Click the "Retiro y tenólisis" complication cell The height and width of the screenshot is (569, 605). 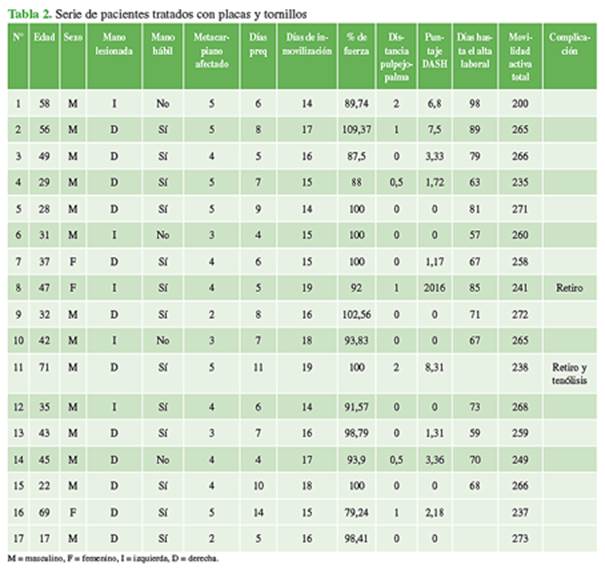570,374
